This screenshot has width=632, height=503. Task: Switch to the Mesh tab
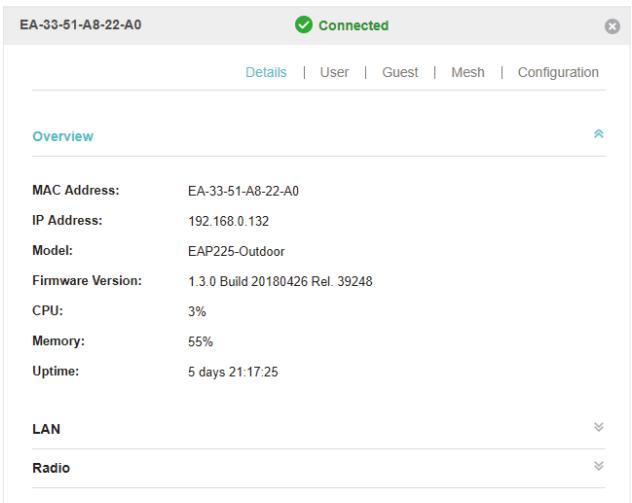(x=468, y=72)
